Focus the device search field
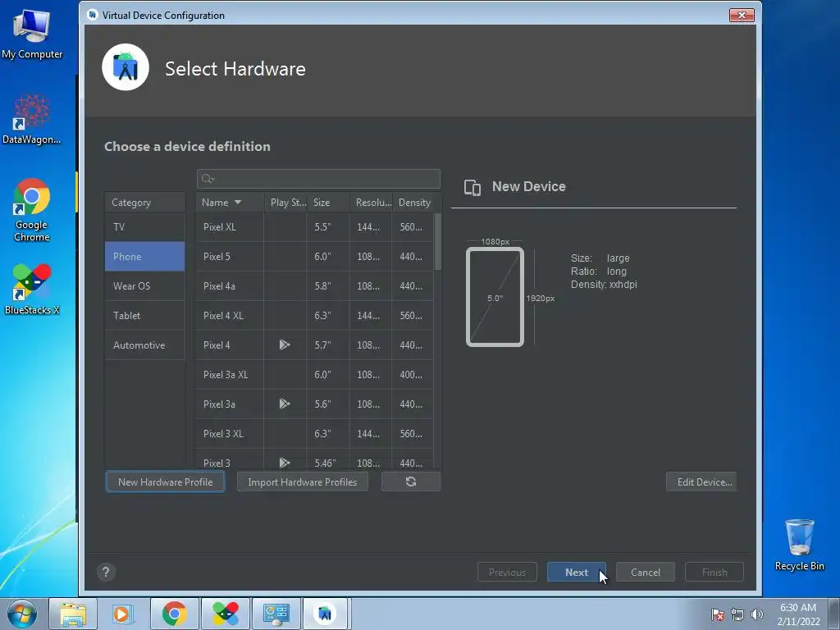840x630 pixels. point(319,179)
